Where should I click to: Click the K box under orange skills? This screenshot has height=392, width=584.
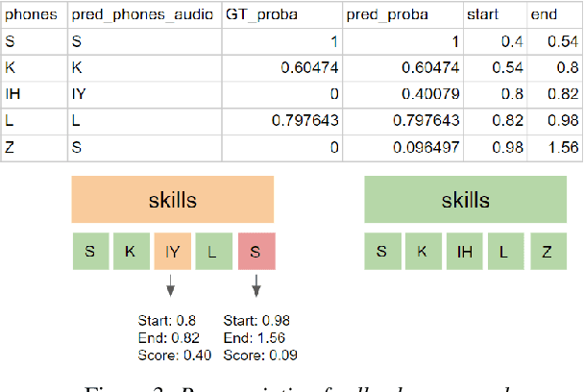click(x=131, y=252)
